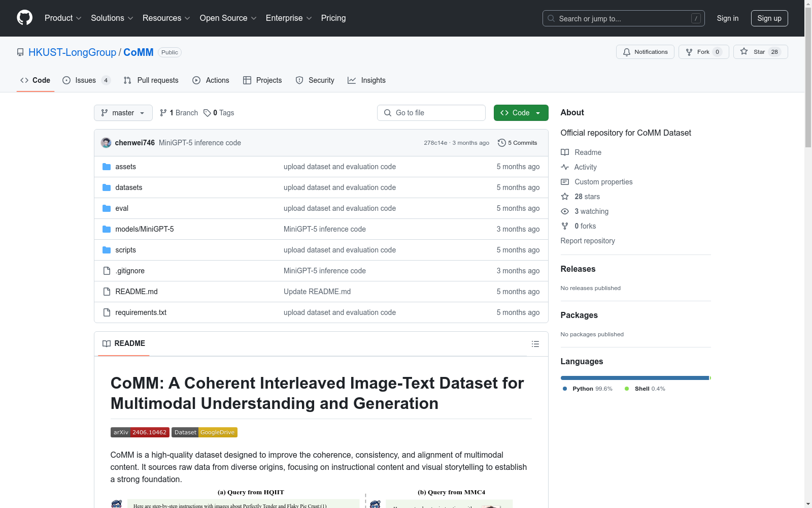The width and height of the screenshot is (812, 508).
Task: Click Shell 0.4% language label
Action: point(645,389)
